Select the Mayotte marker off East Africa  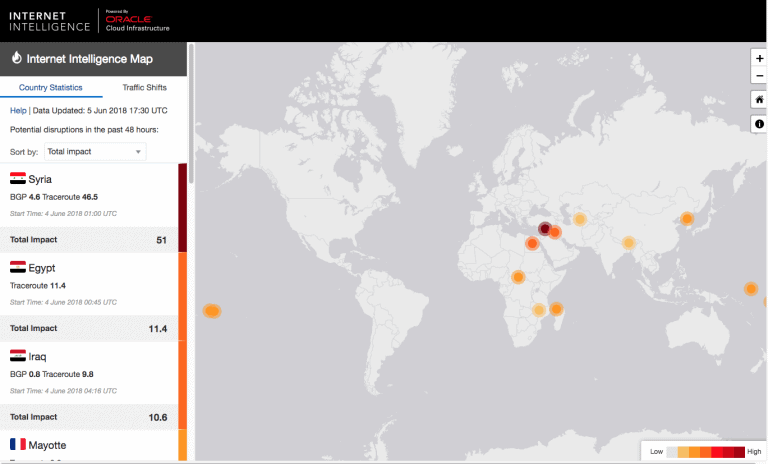556,309
